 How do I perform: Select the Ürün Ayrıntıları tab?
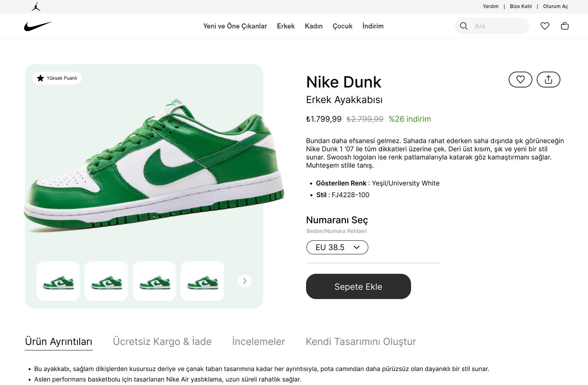coord(59,341)
